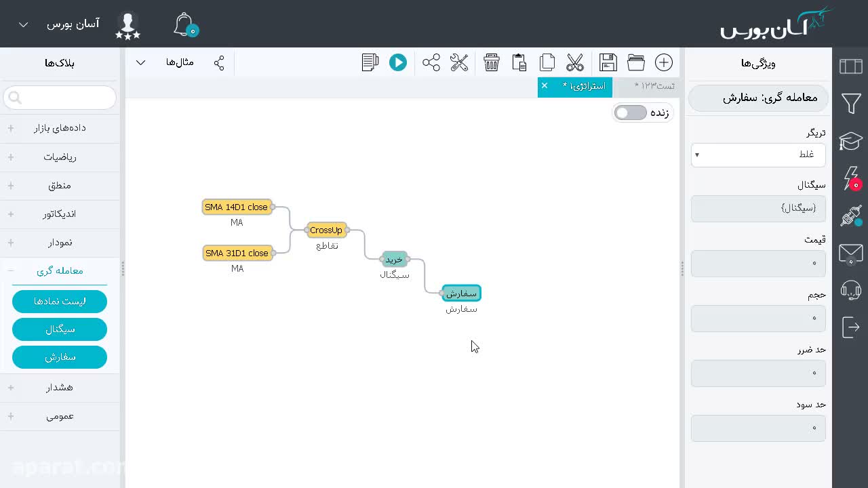
Task: Click the new strategy plus icon
Action: point(663,62)
